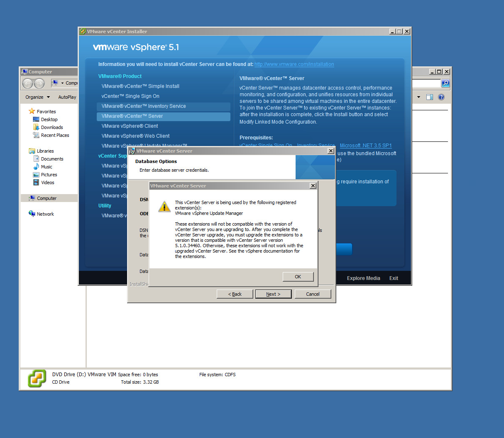
Task: Open the address bar path dropdown arrow
Action: (62, 83)
